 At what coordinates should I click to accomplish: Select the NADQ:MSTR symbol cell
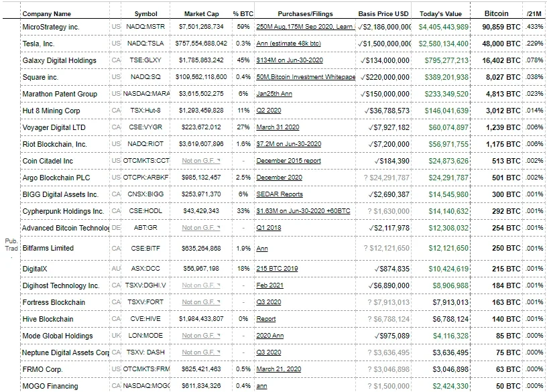[x=145, y=27]
